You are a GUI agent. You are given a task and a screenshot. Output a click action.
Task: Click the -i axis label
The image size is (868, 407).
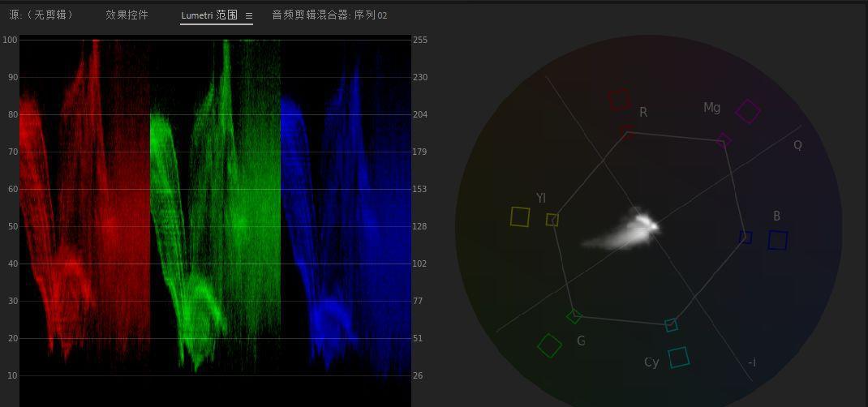[752, 362]
